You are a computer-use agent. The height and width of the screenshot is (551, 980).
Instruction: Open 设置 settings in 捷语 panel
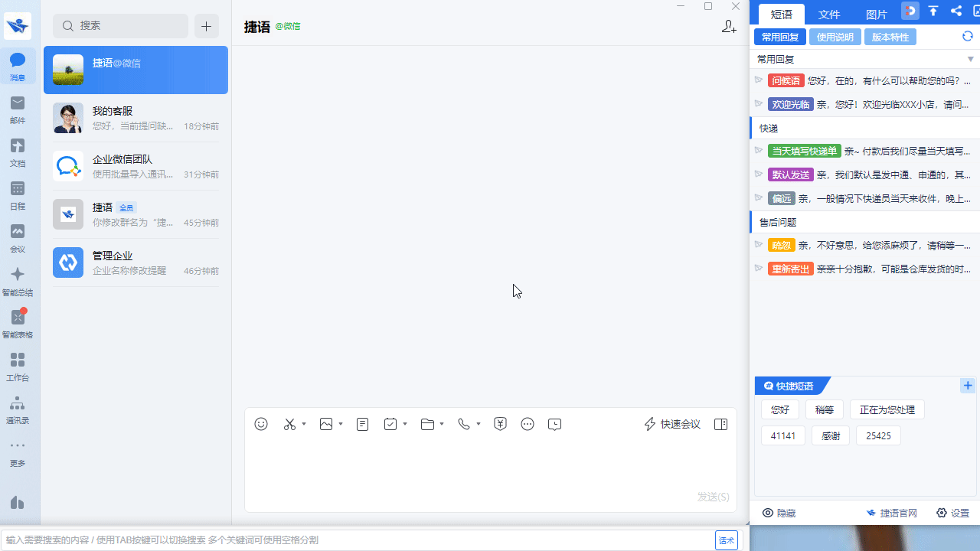[953, 513]
